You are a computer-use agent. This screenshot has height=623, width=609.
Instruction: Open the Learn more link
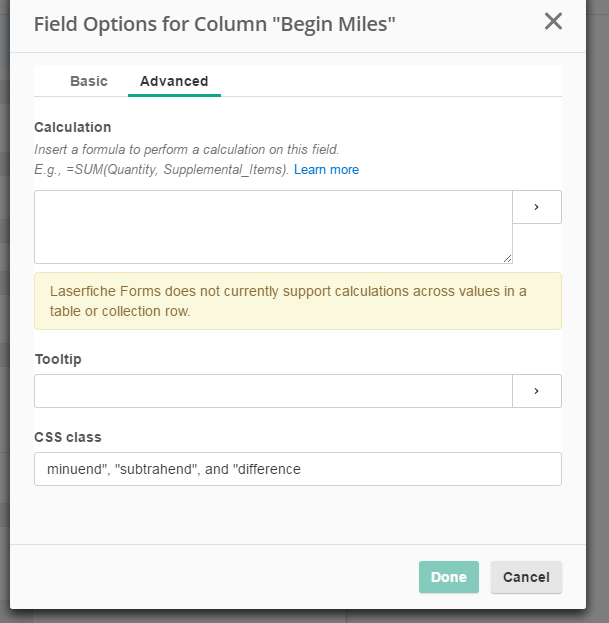click(326, 170)
